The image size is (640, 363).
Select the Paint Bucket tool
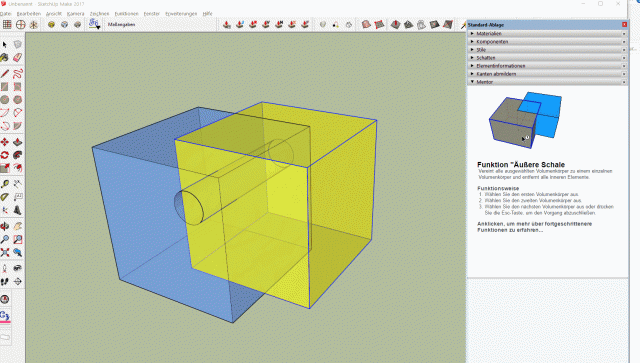pos(4,58)
